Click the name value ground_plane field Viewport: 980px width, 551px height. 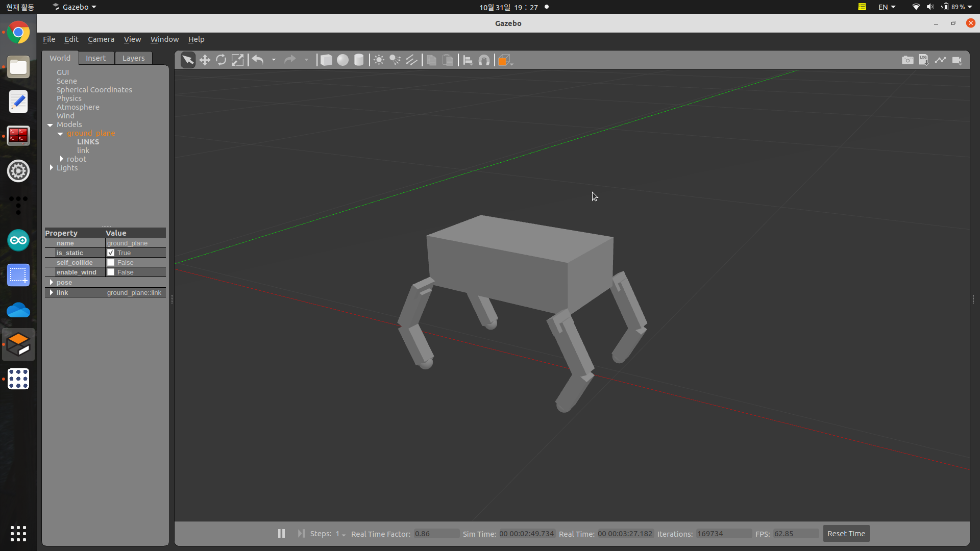[x=135, y=243]
